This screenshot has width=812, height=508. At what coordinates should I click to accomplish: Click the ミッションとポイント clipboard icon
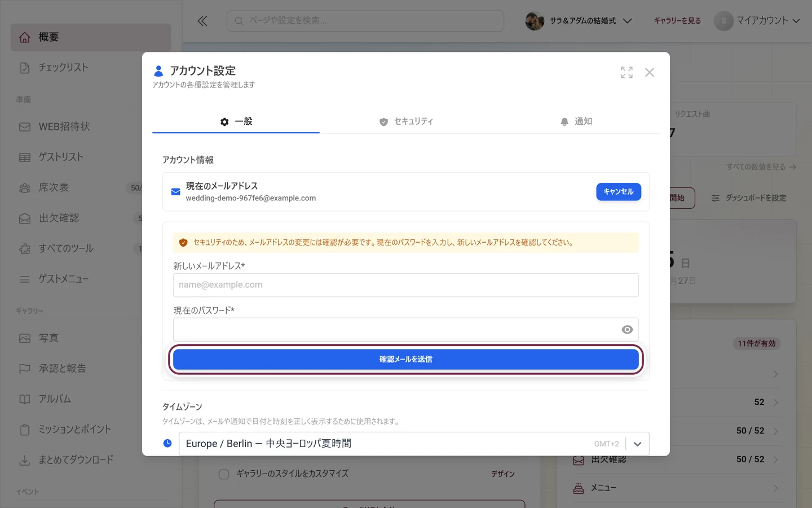tap(25, 430)
